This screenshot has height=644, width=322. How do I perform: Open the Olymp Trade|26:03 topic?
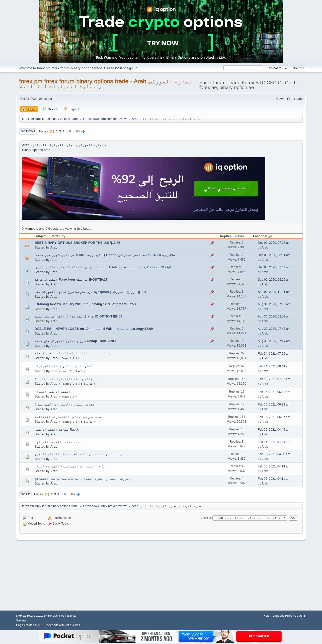click(75, 341)
